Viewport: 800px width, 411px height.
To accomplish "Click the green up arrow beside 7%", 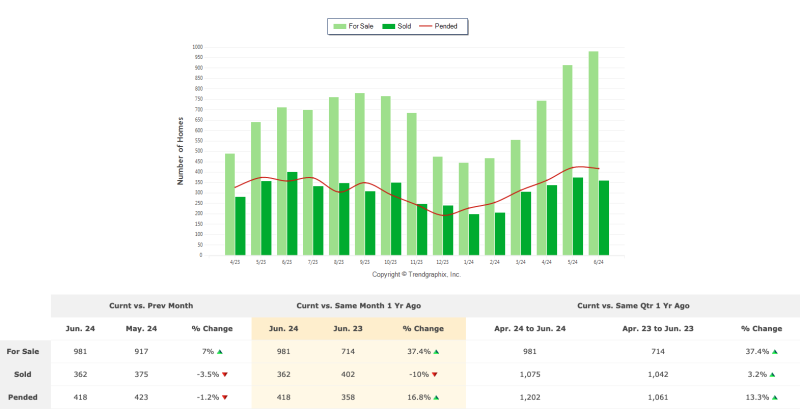I will point(219,352).
